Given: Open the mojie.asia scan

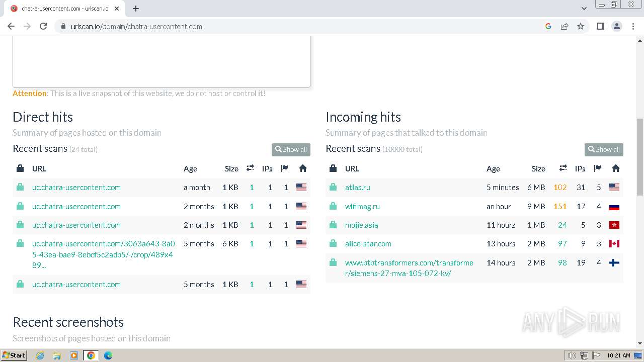Looking at the screenshot, I should tap(362, 225).
